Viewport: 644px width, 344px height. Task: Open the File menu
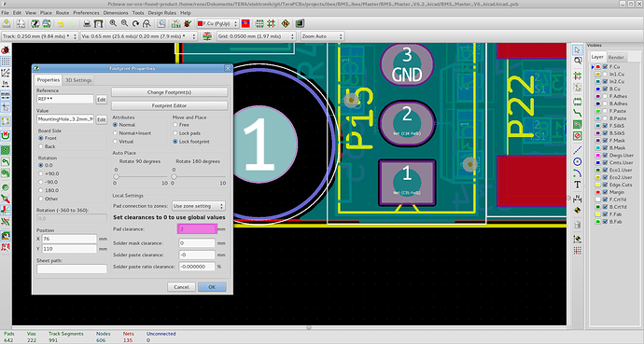tap(5, 13)
